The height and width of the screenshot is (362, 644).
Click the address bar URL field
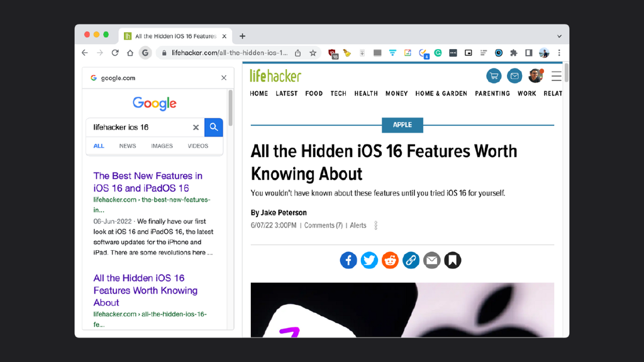[229, 53]
